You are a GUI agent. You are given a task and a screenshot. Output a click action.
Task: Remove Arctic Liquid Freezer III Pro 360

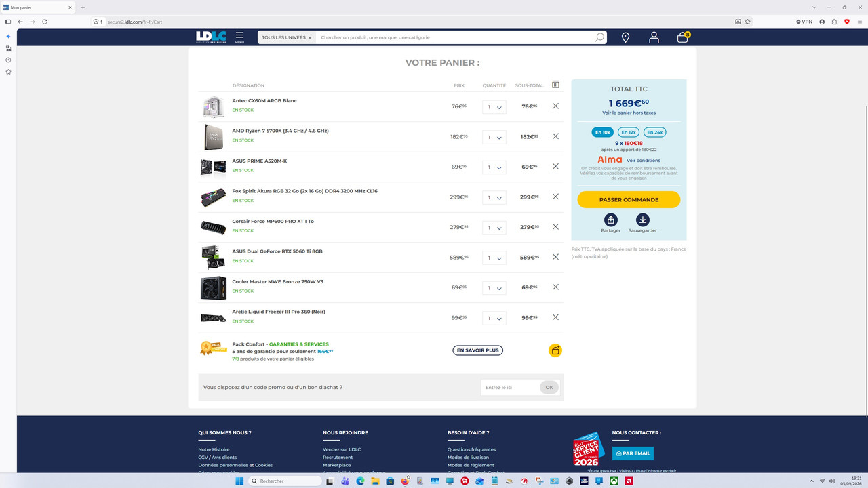555,317
